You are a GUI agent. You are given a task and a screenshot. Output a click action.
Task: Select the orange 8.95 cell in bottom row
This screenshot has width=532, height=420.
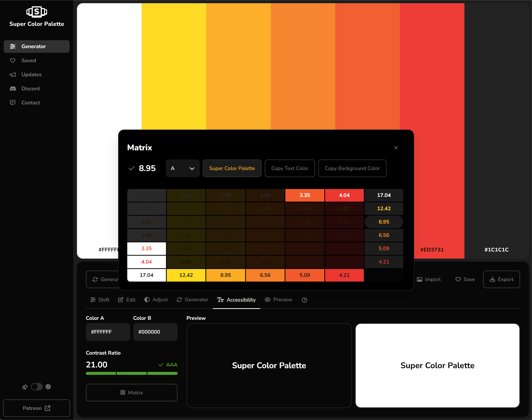226,275
